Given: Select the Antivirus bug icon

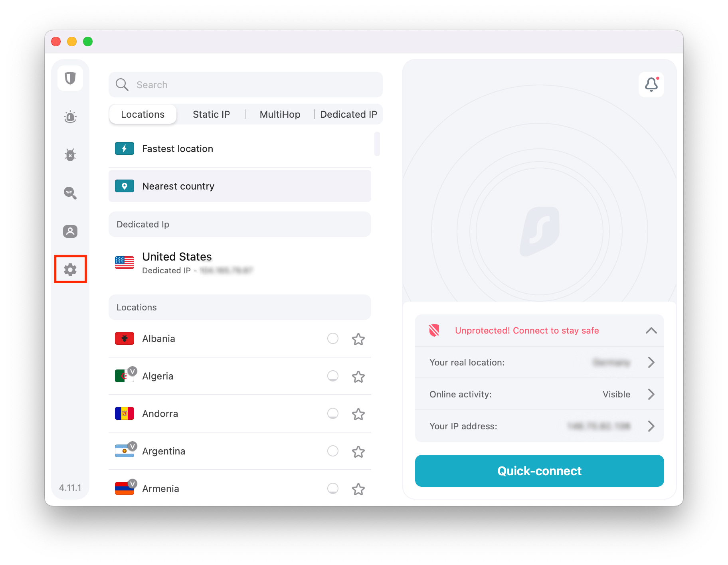Looking at the screenshot, I should coord(70,155).
